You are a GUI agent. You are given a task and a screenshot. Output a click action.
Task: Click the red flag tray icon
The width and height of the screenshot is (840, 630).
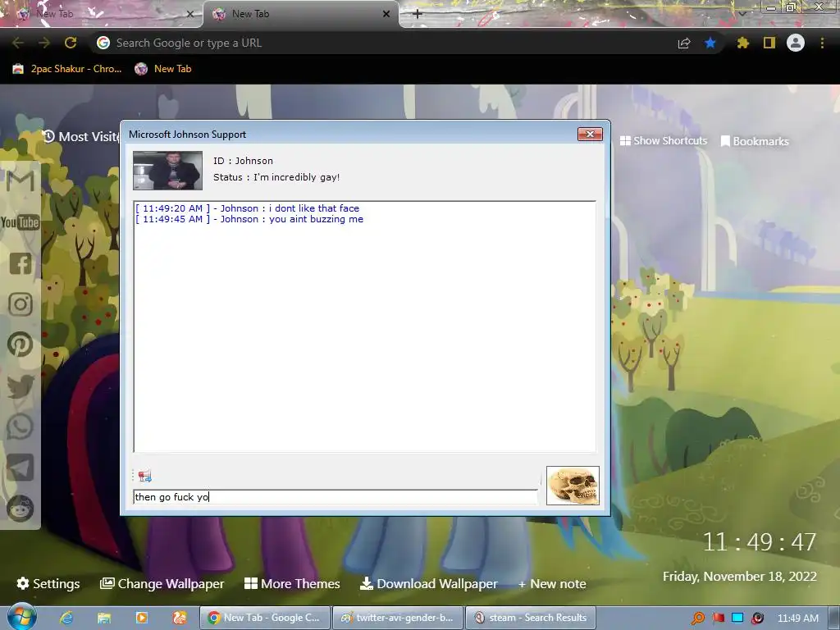coord(719,619)
